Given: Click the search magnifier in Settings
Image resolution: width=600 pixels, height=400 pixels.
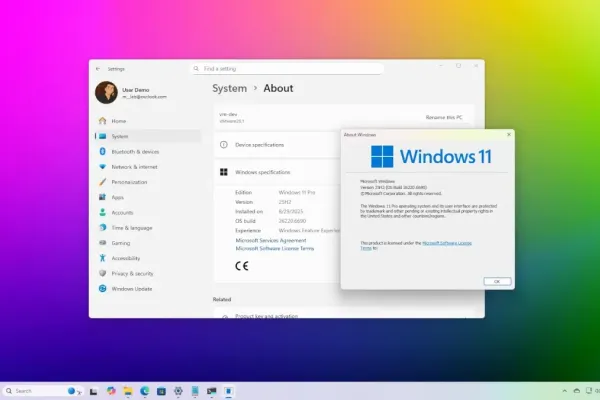Looking at the screenshot, I should point(196,69).
